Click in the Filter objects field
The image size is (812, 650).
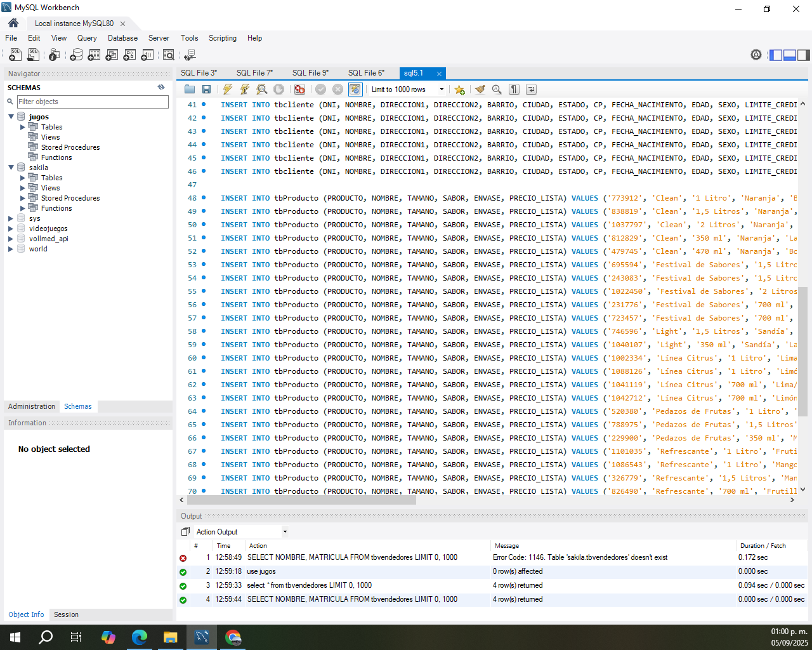[93, 102]
